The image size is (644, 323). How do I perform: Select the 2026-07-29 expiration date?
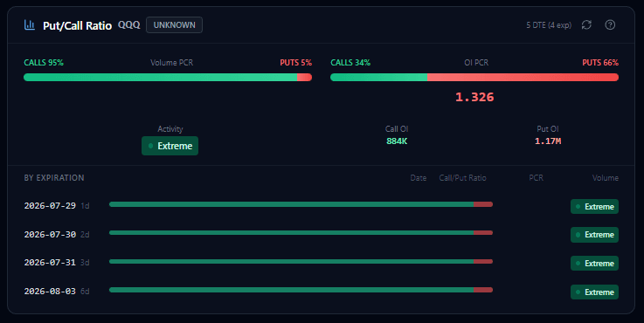(x=50, y=206)
